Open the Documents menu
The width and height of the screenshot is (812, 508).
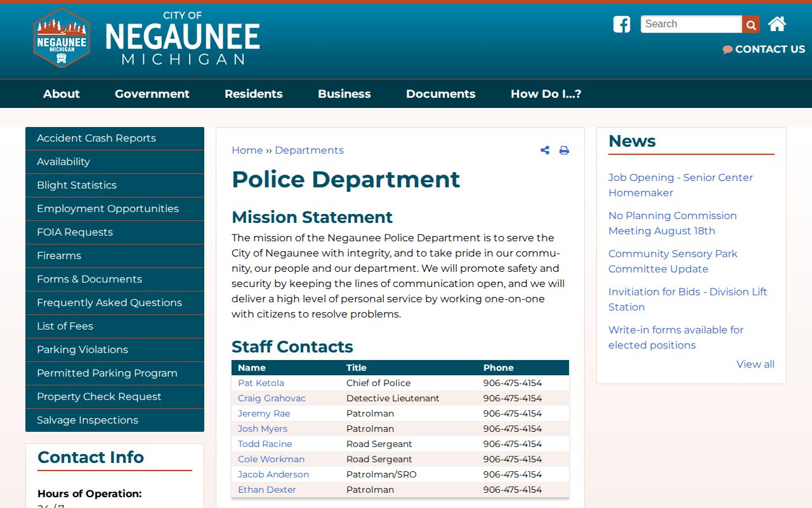441,94
